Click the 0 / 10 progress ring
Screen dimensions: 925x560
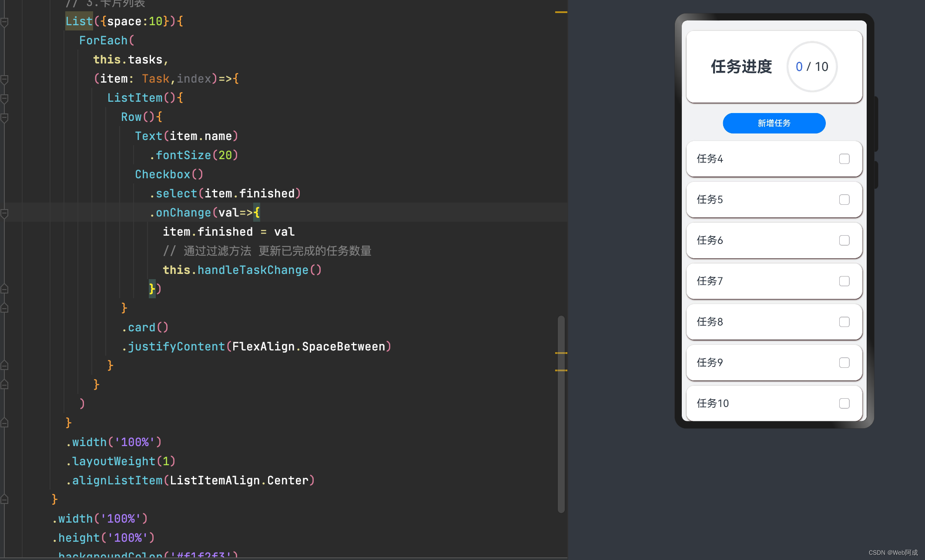[x=811, y=67]
